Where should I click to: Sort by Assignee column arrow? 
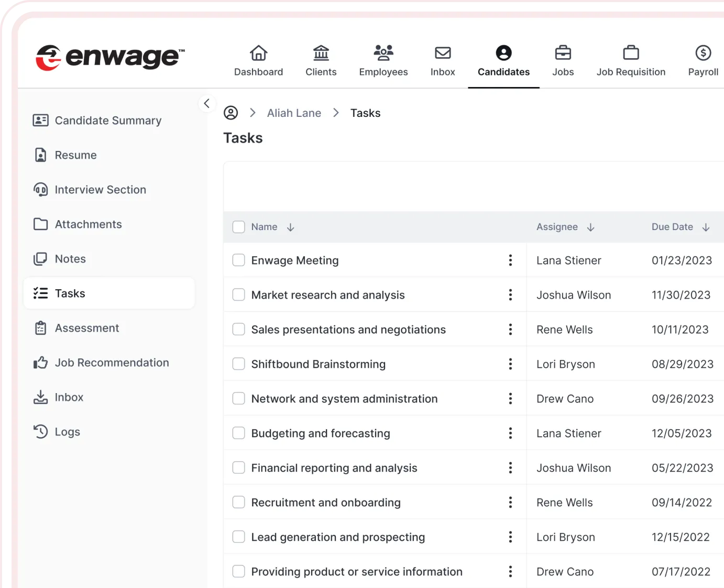590,227
